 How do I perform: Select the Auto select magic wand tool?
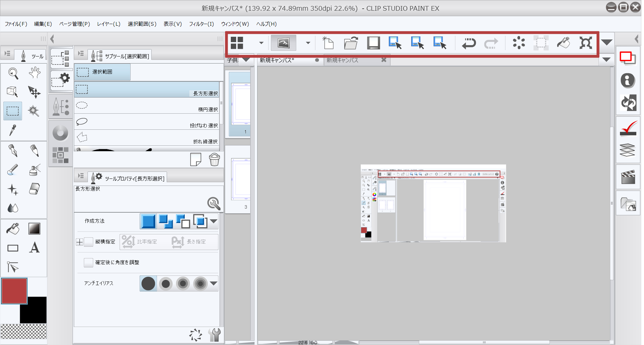[x=33, y=111]
